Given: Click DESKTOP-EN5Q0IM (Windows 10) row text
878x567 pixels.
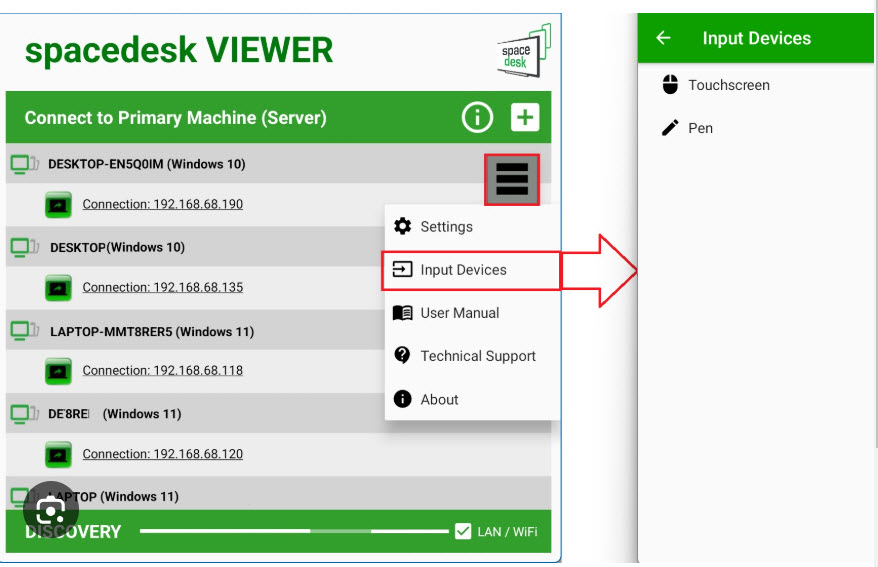Looking at the screenshot, I should point(147,164).
